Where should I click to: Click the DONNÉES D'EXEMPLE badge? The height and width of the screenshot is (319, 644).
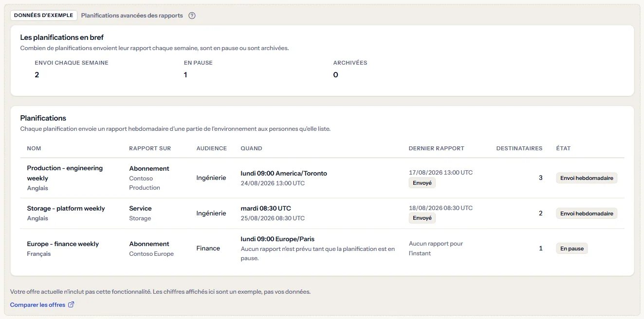(x=44, y=16)
